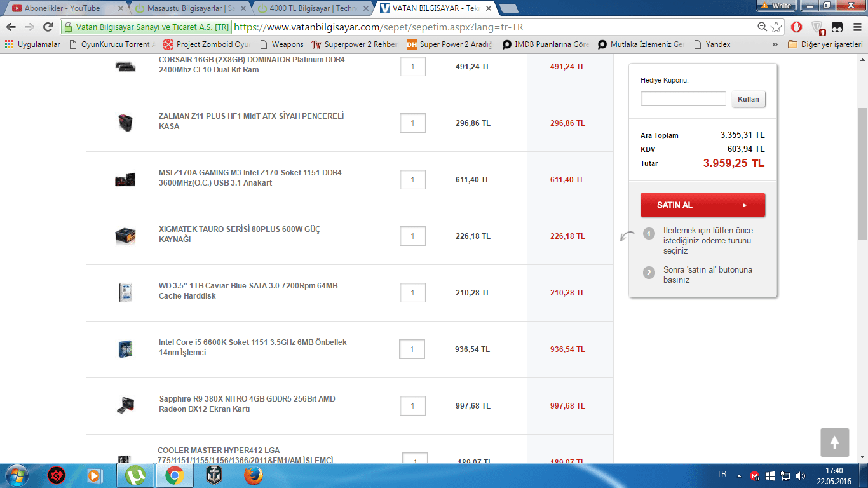The width and height of the screenshot is (868, 488).
Task: Open the shield extension with red badge
Action: 818,28
